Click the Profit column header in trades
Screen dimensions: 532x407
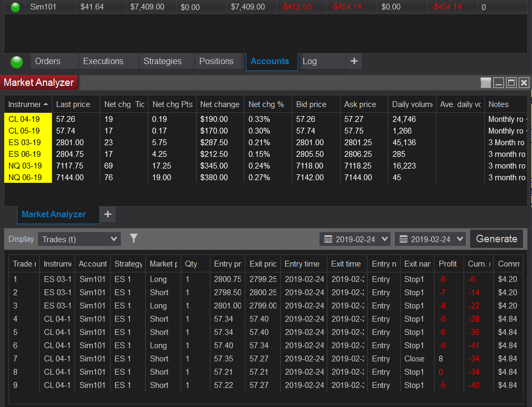pyautogui.click(x=448, y=264)
